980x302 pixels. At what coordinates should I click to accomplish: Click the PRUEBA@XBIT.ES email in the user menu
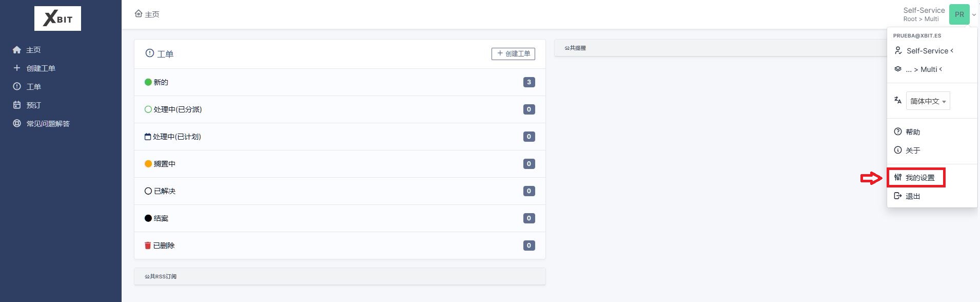point(917,36)
